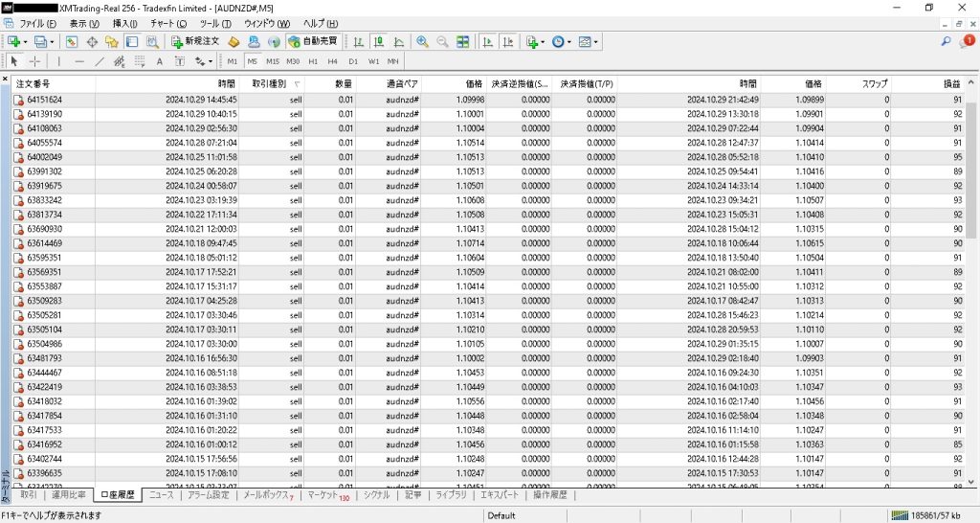Click the tile windows icon
The height and width of the screenshot is (523, 980).
click(x=463, y=42)
